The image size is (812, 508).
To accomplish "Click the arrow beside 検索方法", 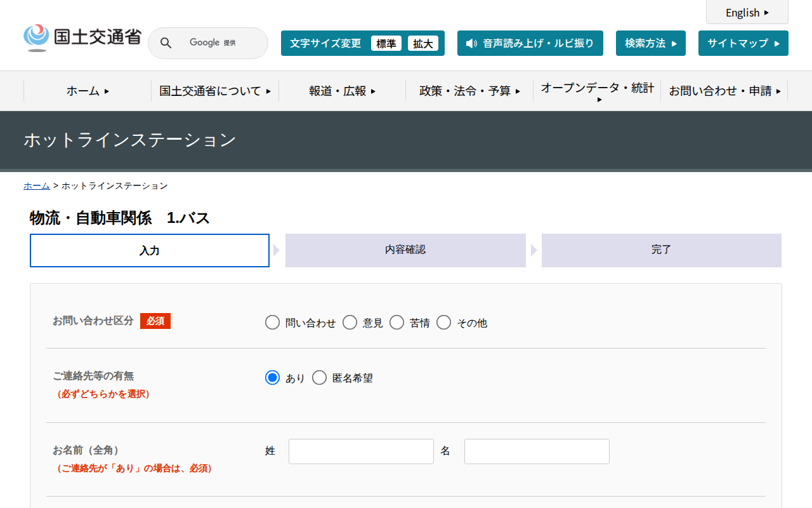I will tap(674, 43).
